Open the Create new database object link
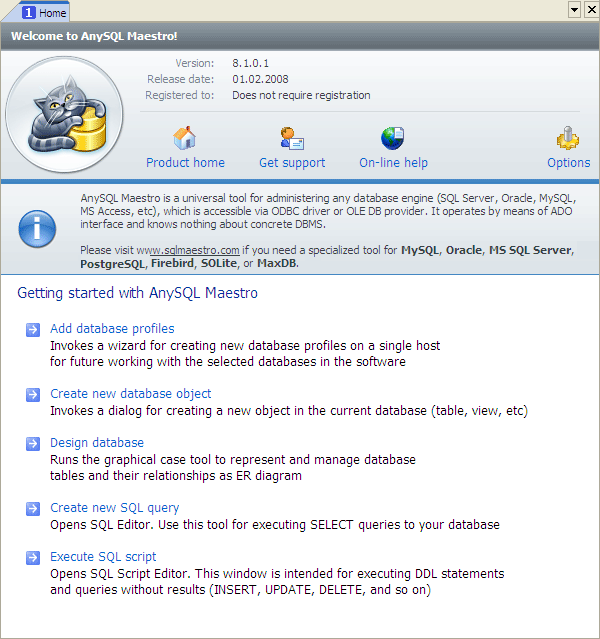Viewport: 600px width, 639px height. point(130,394)
